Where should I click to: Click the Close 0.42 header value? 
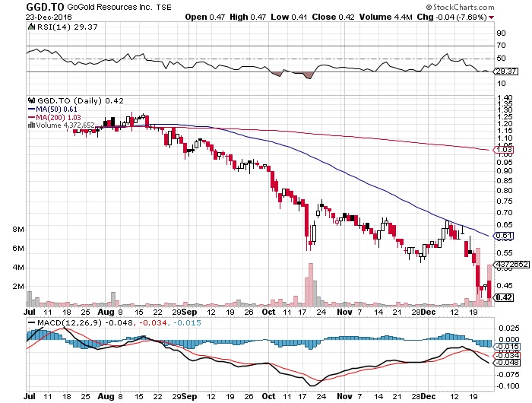click(x=333, y=17)
